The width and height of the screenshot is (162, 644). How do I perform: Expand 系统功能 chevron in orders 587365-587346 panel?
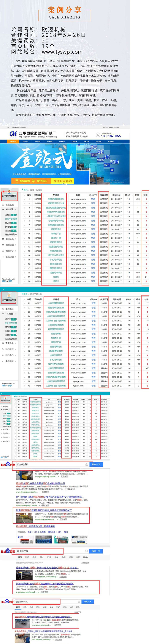coord(16,361)
